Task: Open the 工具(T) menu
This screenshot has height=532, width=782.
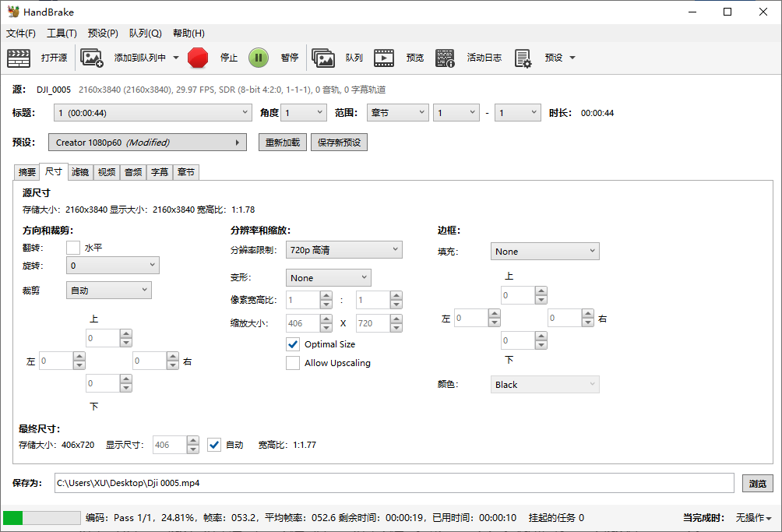Action: 62,33
